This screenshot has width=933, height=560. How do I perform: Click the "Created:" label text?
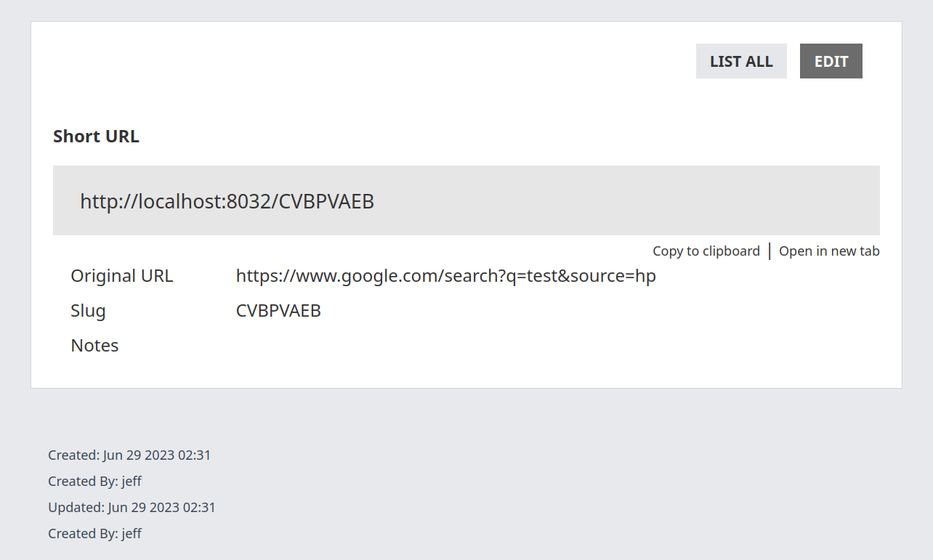coord(73,455)
